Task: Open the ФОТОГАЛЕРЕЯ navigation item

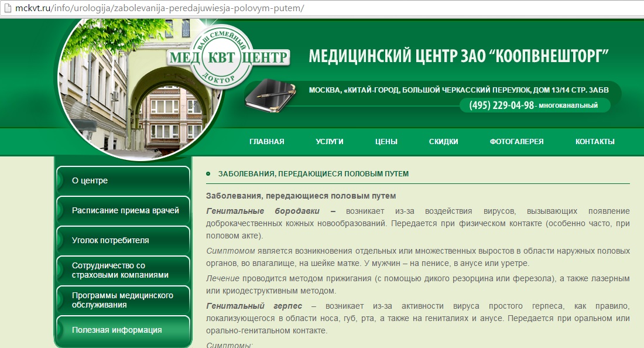Action: pos(516,141)
